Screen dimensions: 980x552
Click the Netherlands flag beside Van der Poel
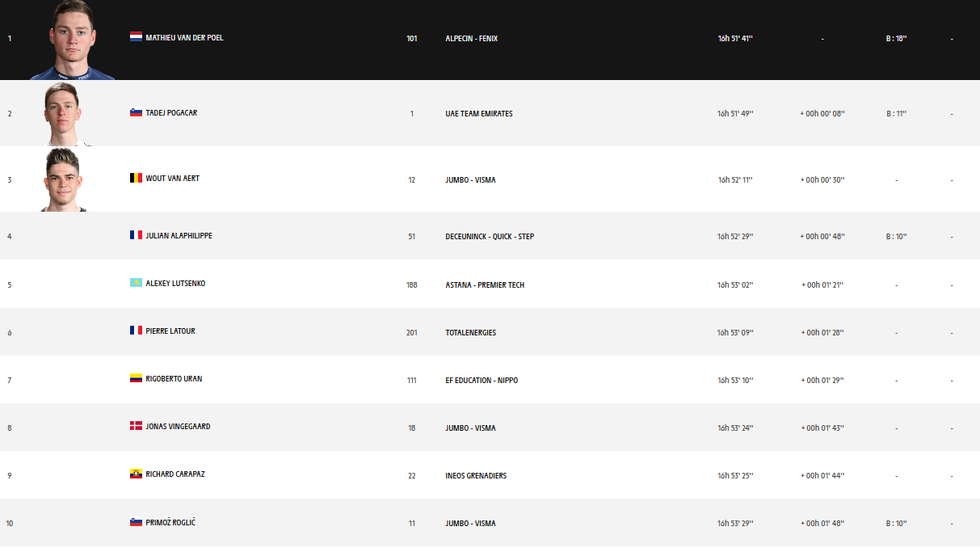[136, 37]
